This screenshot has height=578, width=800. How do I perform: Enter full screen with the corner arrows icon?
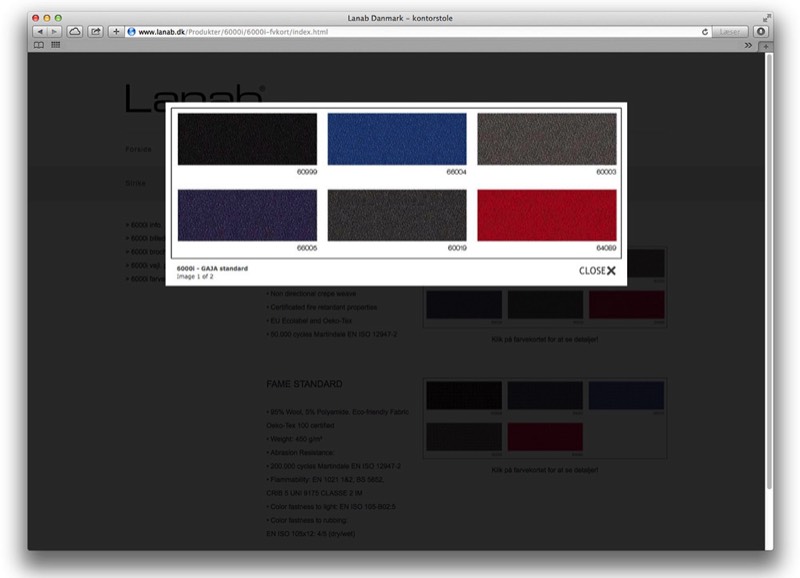[x=766, y=18]
